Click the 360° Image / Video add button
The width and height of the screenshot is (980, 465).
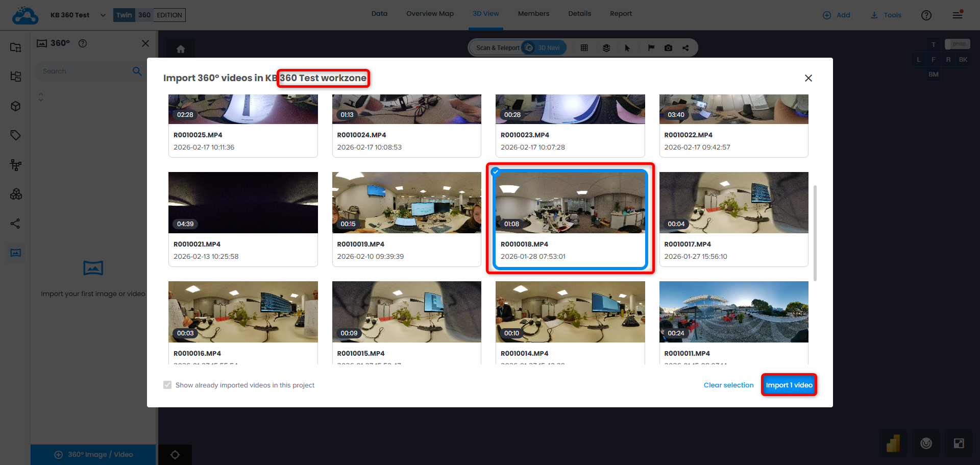coord(93,455)
